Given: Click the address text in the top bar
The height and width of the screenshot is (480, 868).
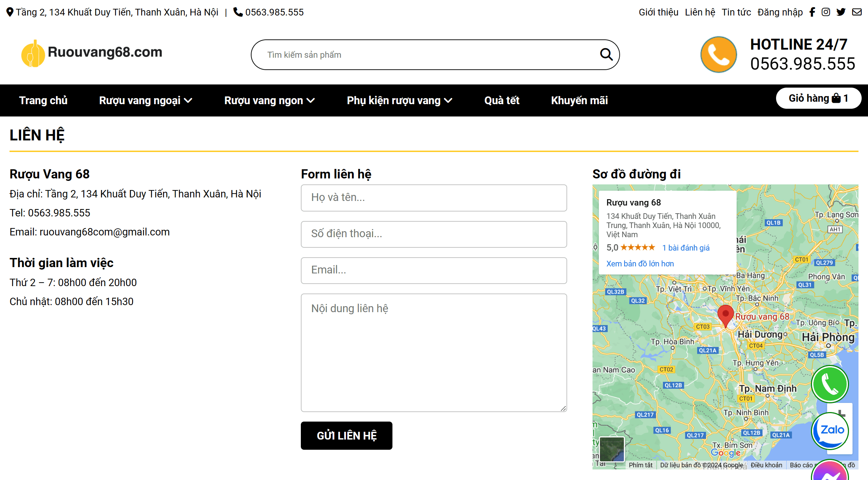Looking at the screenshot, I should (117, 12).
